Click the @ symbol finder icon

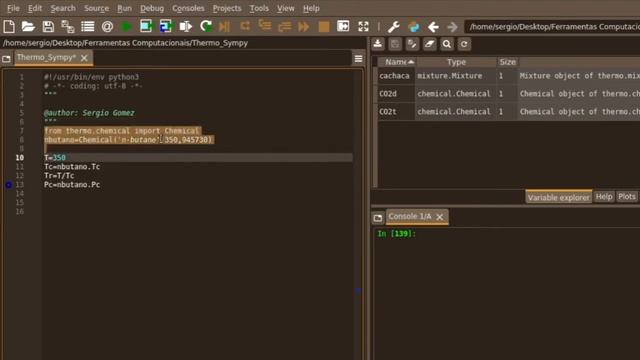click(x=107, y=27)
